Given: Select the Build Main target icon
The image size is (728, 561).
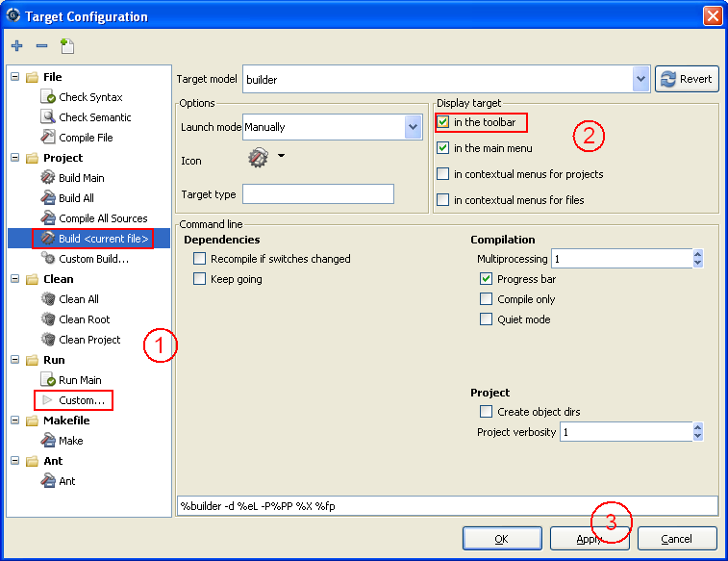Looking at the screenshot, I should 48,178.
